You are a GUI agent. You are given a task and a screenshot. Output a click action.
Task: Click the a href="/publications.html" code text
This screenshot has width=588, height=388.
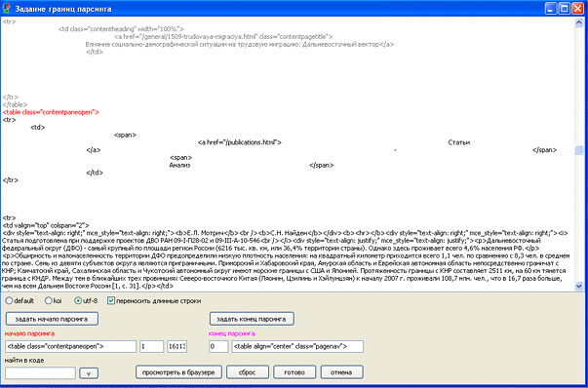(x=239, y=142)
